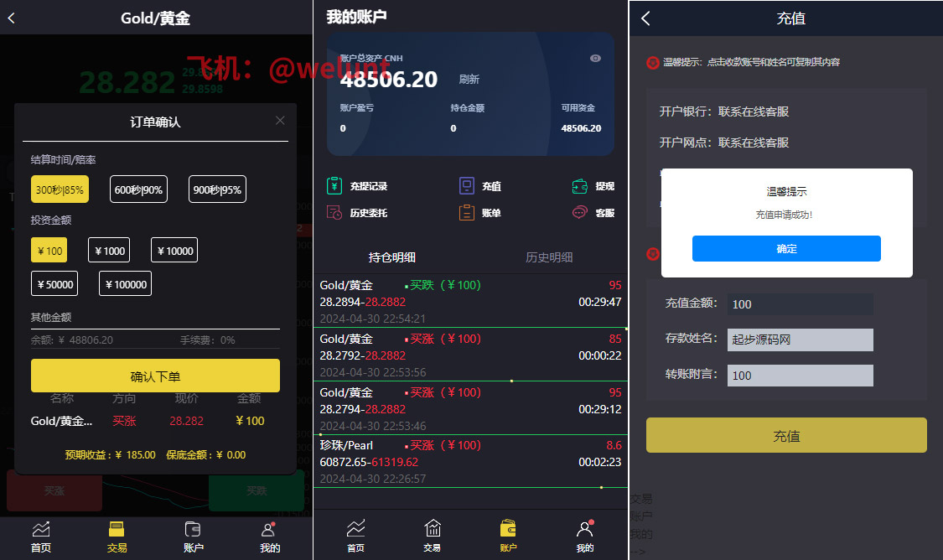Choose ¥10000 investment amount
The image size is (943, 560).
click(x=174, y=250)
